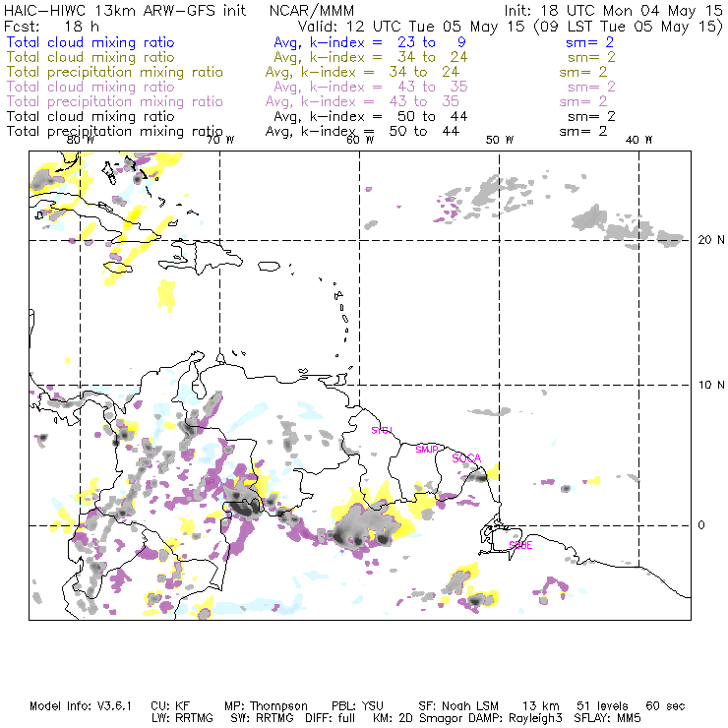Click the '70 W' longitude label
728x728 pixels.
pos(220,140)
